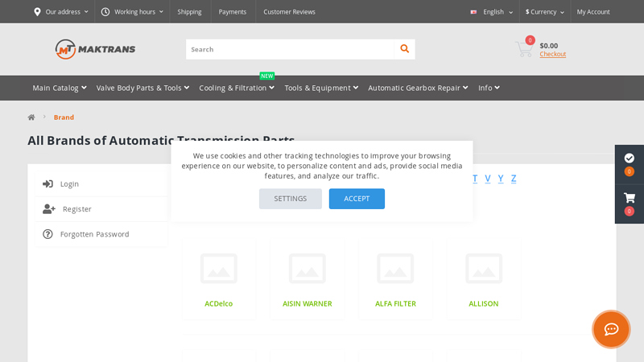
Task: Open cookie Settings
Action: coord(290,199)
